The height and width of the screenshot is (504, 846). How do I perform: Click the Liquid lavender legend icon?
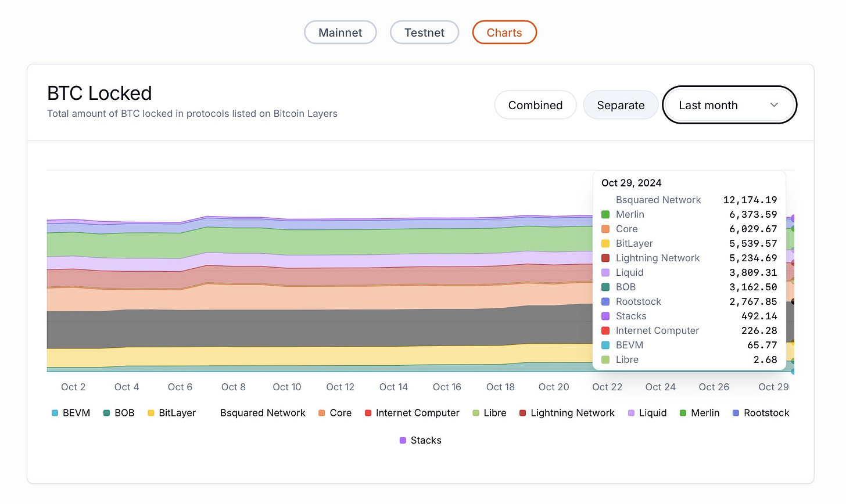point(631,413)
